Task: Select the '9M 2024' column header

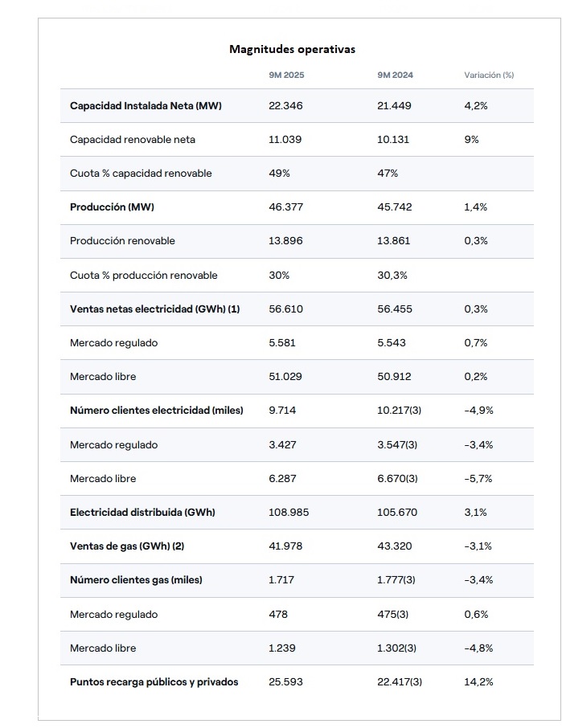Action: click(x=395, y=76)
